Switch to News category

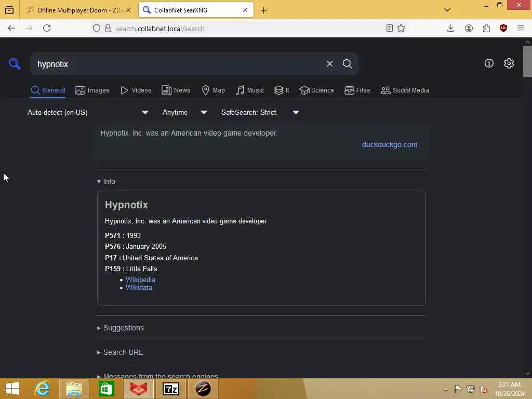(x=176, y=90)
